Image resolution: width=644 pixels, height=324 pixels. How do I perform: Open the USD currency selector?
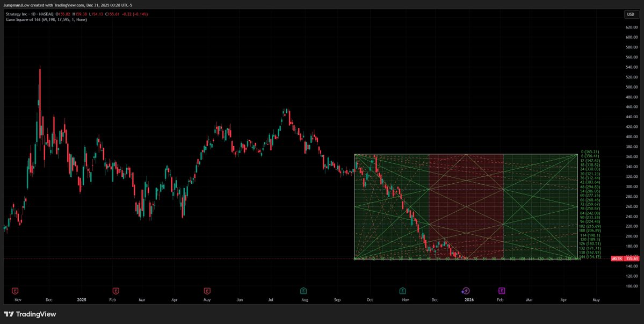coord(631,15)
